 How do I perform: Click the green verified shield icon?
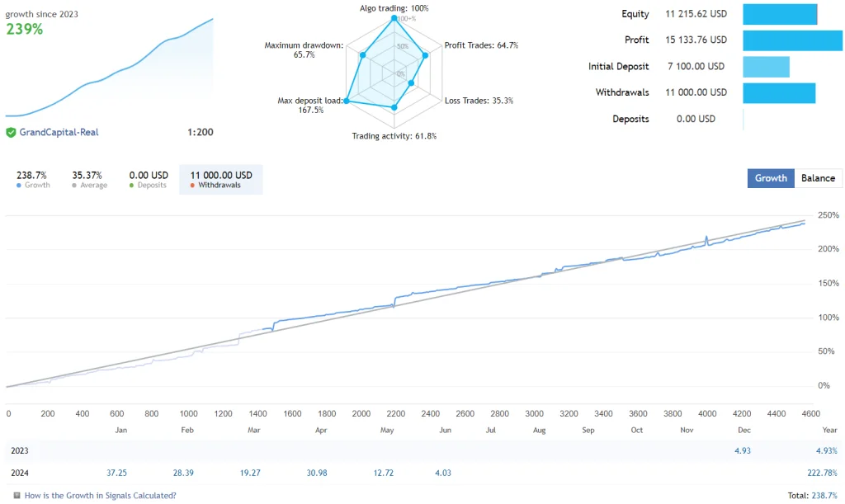[11, 133]
